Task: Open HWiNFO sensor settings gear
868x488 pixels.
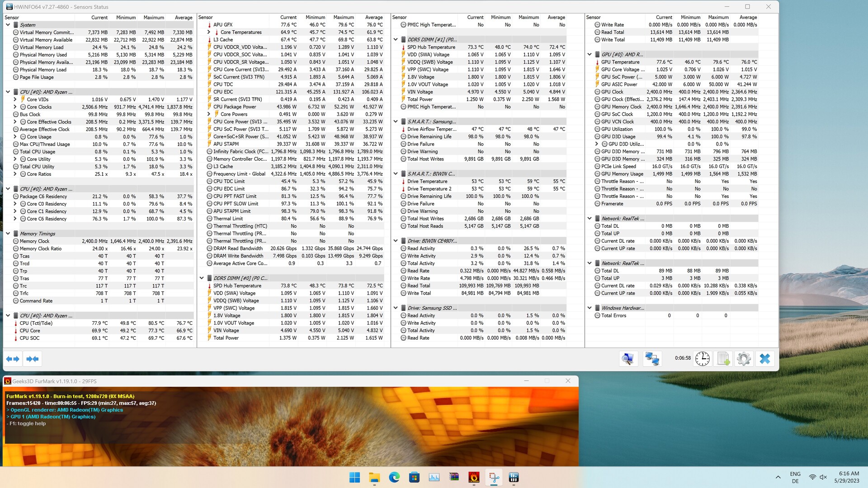Action: [x=744, y=359]
